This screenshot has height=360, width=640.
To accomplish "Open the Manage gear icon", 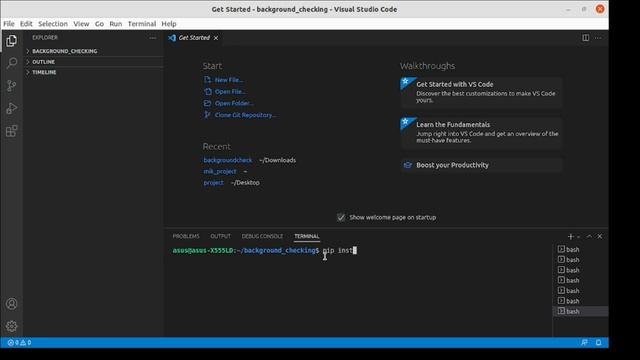I will 11,326.
